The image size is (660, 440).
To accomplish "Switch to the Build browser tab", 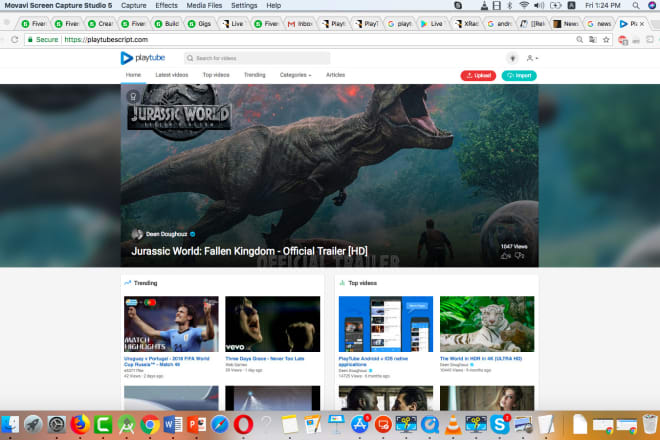I will click(167, 24).
